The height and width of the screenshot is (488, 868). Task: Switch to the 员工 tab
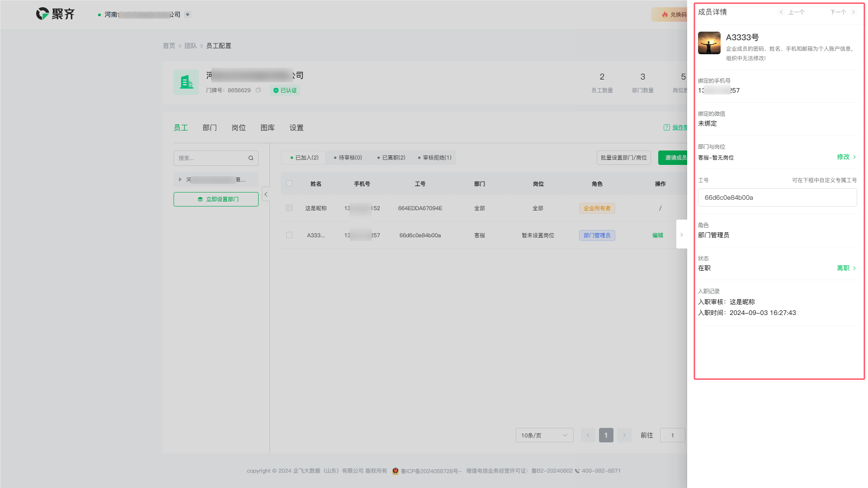click(x=181, y=128)
